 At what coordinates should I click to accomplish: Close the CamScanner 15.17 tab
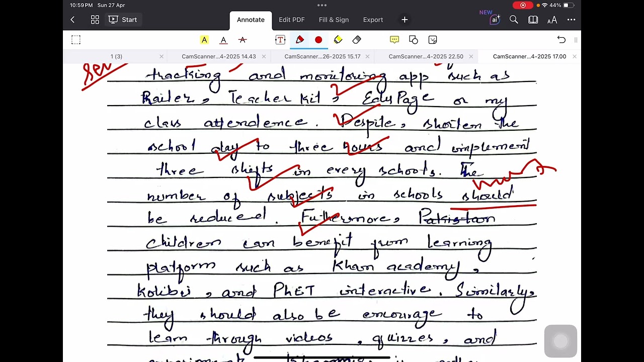367,56
